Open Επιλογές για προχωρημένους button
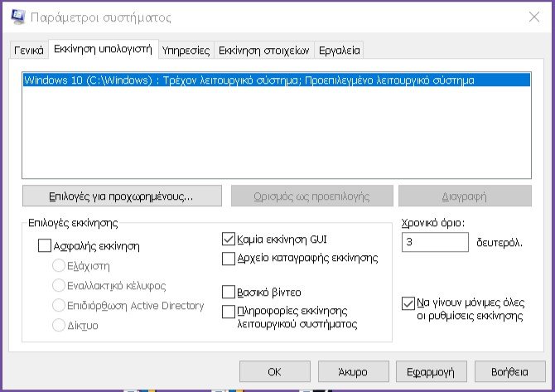555x392 pixels. (x=122, y=196)
